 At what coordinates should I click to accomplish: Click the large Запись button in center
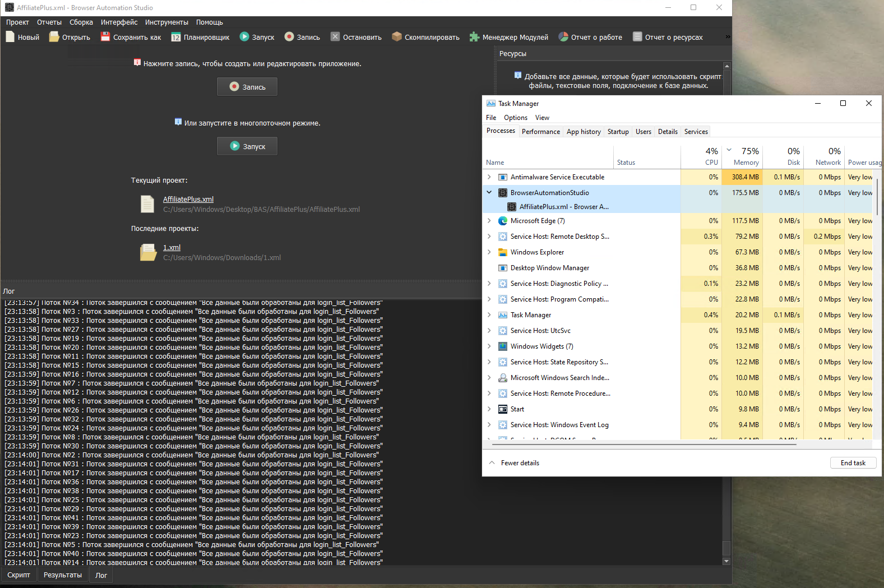[247, 87]
